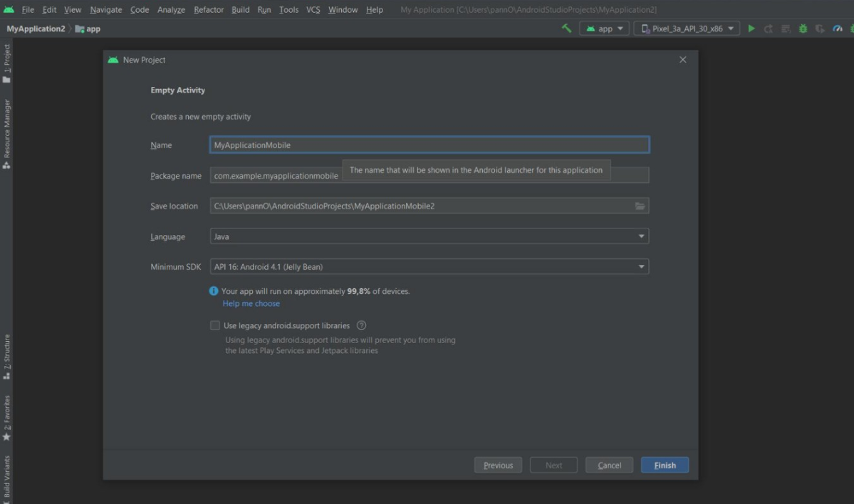Click the help question mark beside legacy libraries
The image size is (854, 504).
click(x=361, y=325)
